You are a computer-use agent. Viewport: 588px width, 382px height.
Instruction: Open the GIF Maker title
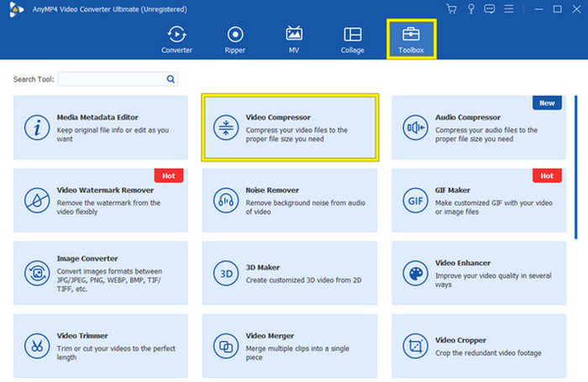point(452,190)
